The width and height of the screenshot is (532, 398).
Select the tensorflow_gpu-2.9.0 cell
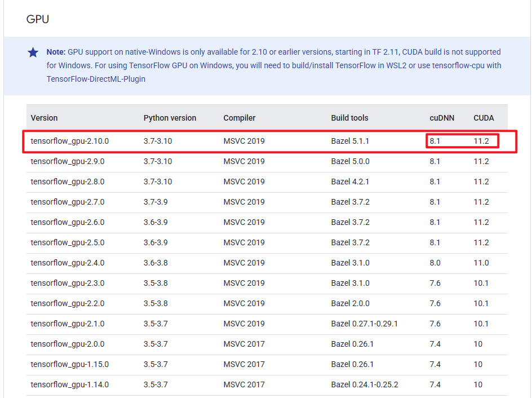(x=67, y=161)
